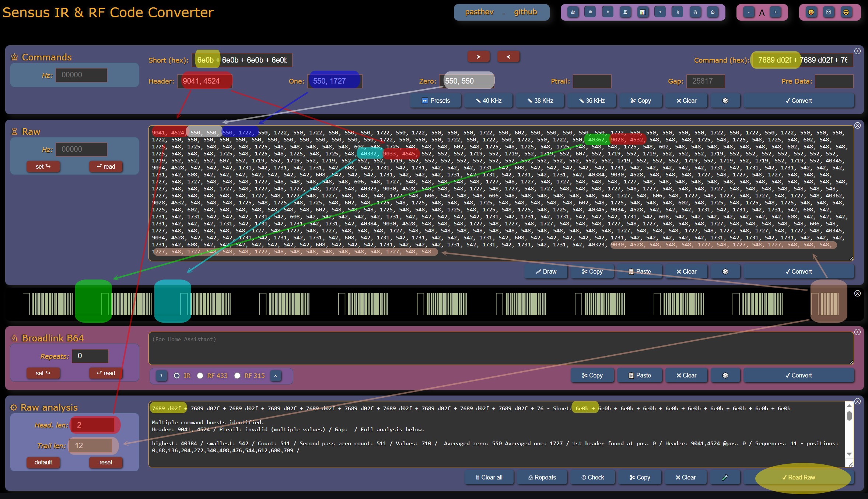Viewport: 868px width, 499px height.
Task: Select the IR radio button
Action: (x=177, y=376)
